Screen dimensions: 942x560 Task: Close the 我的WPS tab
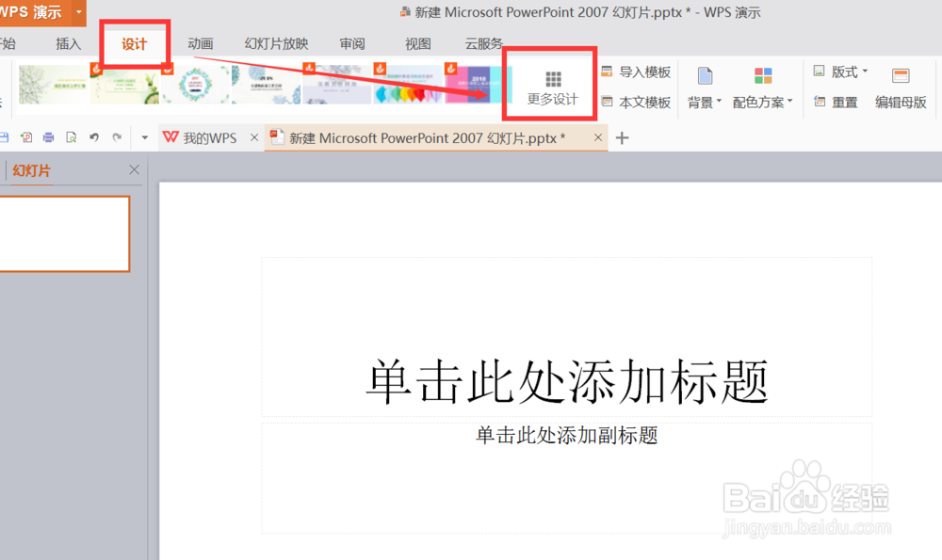pyautogui.click(x=254, y=137)
